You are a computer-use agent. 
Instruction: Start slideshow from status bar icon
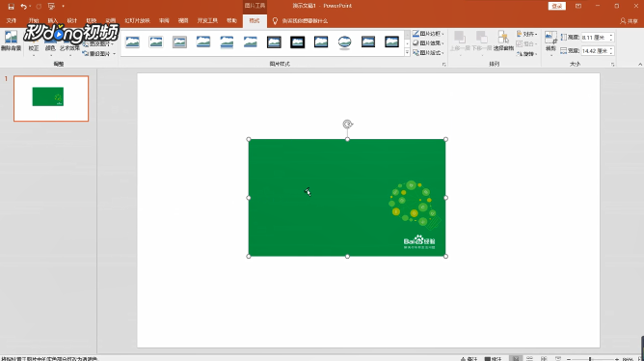click(558, 358)
